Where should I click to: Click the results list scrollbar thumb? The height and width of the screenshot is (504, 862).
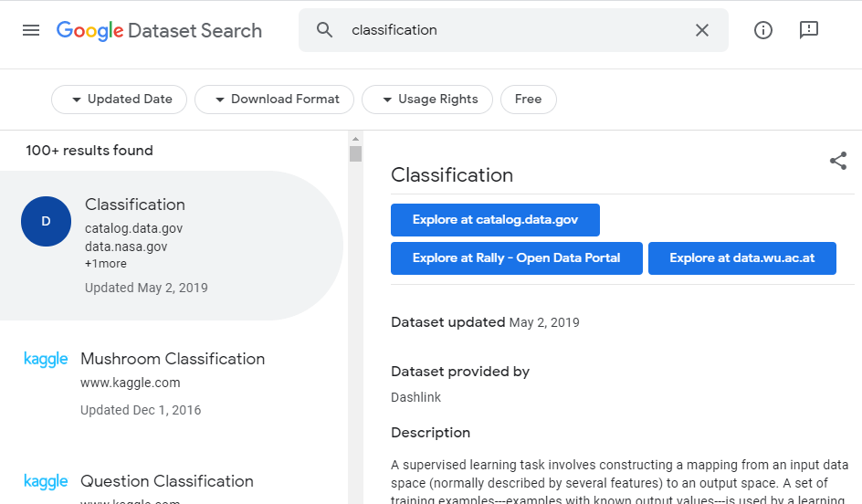355,153
